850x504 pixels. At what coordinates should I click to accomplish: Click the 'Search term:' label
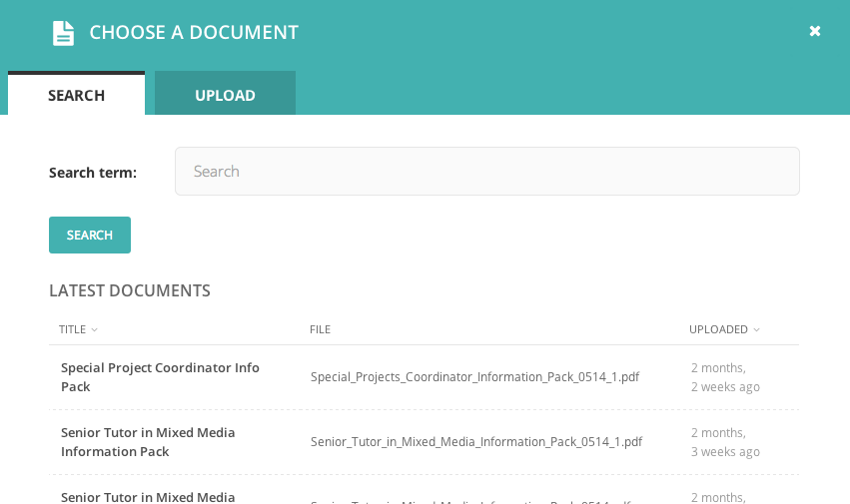coord(93,173)
